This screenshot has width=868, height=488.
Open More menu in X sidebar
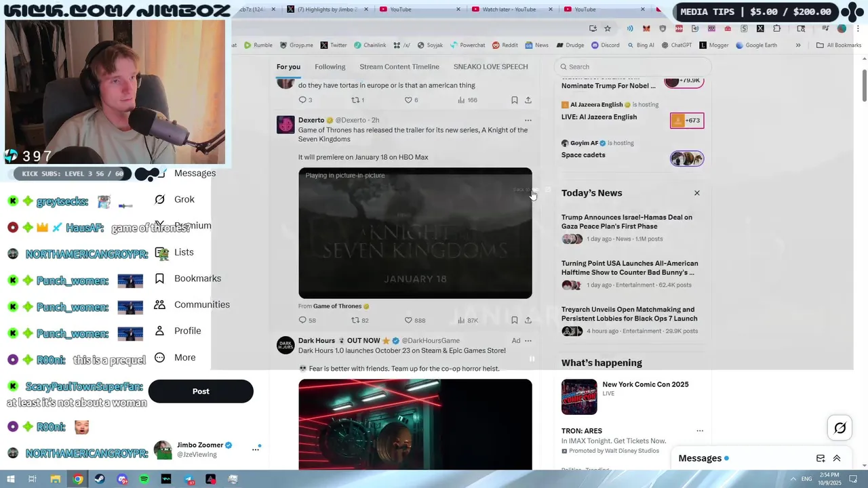(x=175, y=357)
